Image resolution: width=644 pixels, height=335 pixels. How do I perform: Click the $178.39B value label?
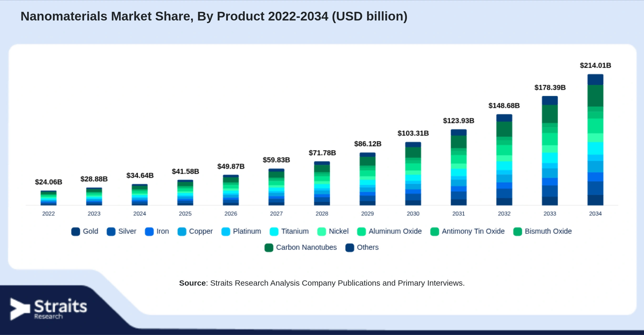(x=550, y=87)
